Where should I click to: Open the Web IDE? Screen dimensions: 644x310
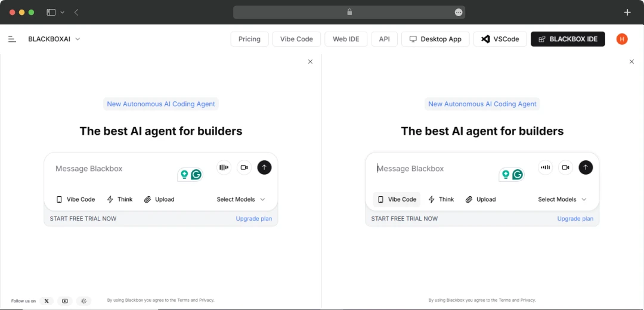tap(346, 39)
